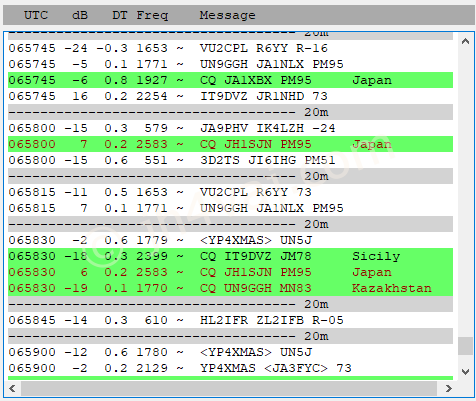Click frequency 610 in the HL2IFR row
The width and height of the screenshot is (476, 401).
click(156, 320)
